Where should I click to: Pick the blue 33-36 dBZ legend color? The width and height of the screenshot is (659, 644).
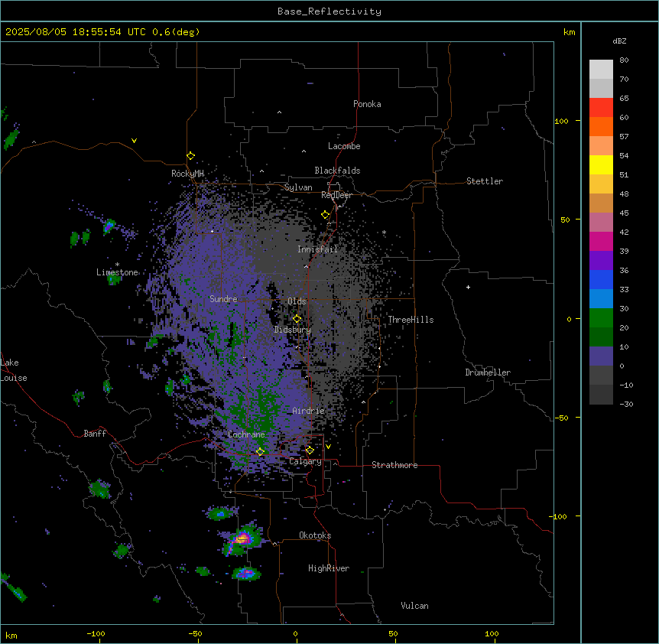pyautogui.click(x=601, y=279)
